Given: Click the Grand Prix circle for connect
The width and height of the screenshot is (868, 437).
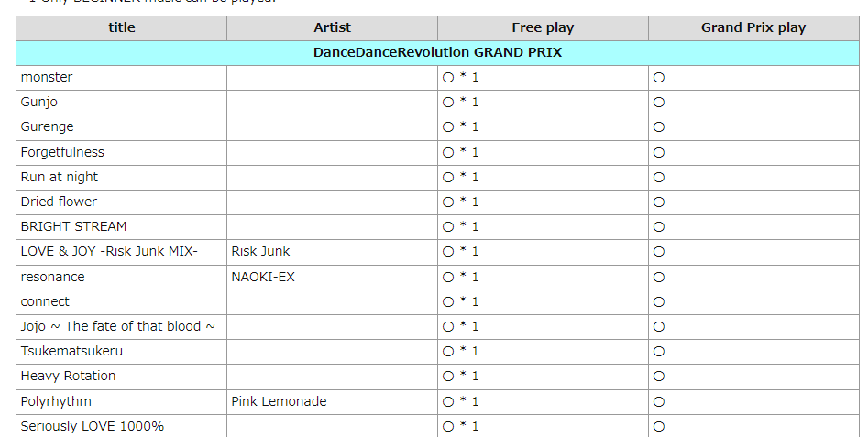Looking at the screenshot, I should (x=658, y=302).
